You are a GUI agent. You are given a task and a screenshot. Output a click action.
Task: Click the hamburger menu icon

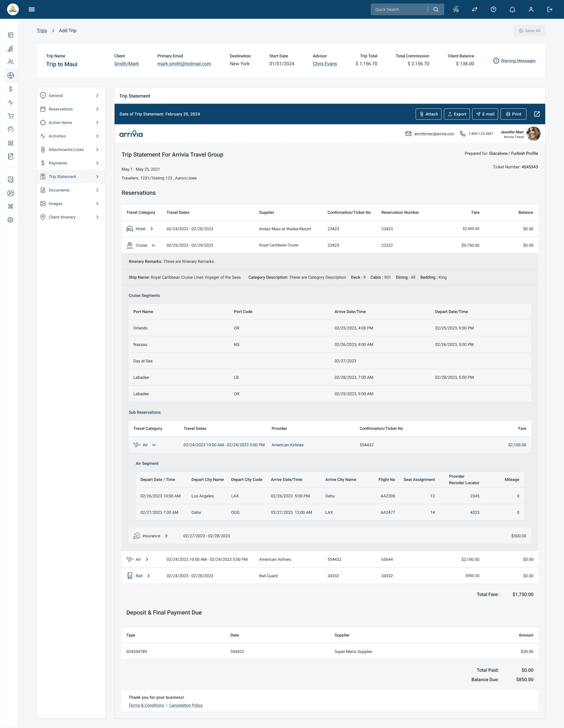coord(32,9)
